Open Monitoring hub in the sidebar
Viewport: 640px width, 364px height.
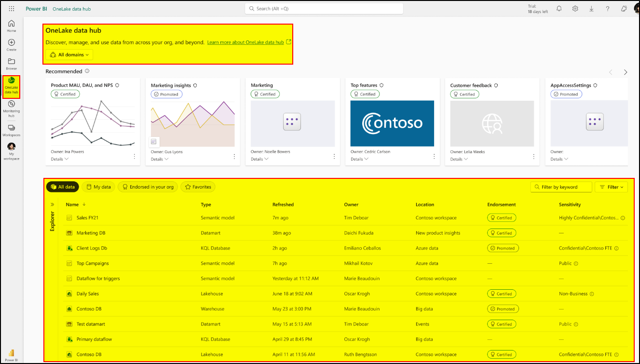click(12, 109)
